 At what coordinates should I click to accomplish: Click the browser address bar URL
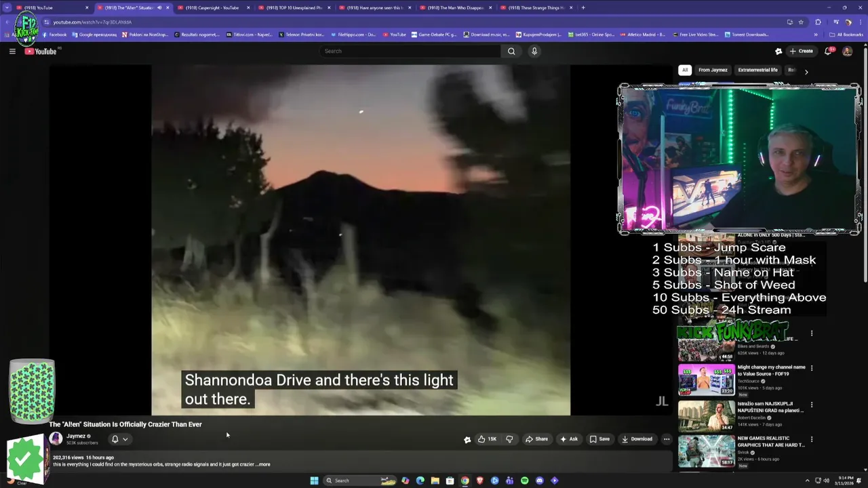coord(92,22)
